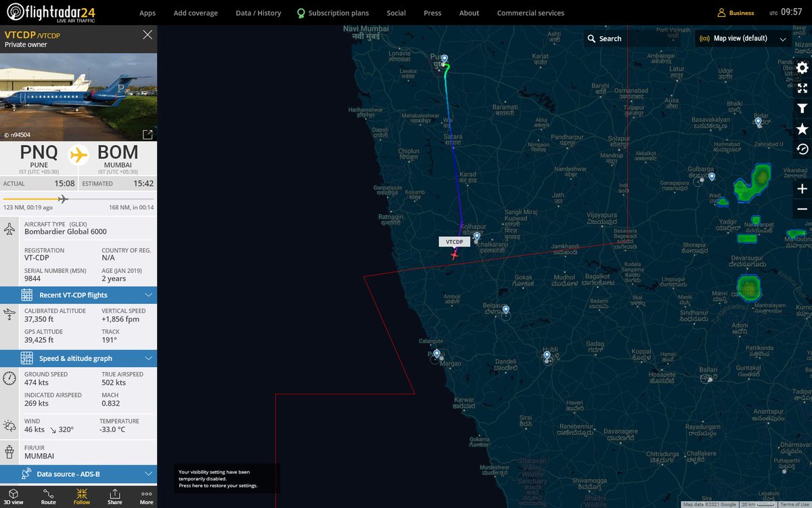This screenshot has width=812, height=508.
Task: Expand Speed & altitude graph section
Action: point(78,358)
